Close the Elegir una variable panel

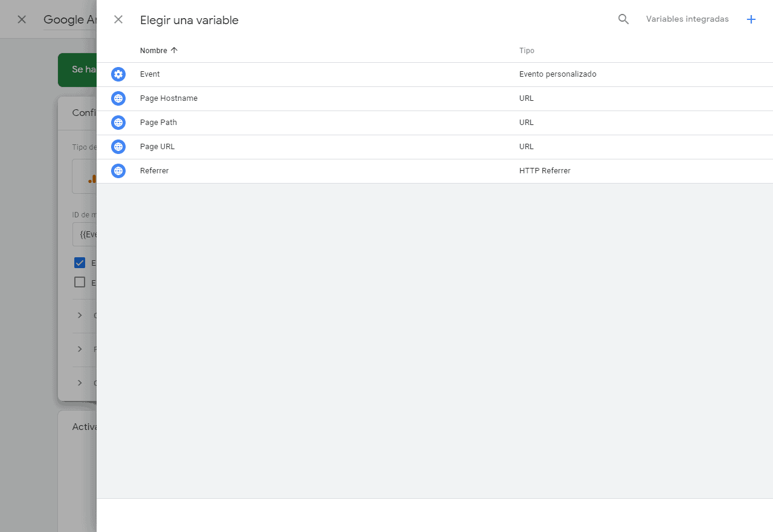(x=118, y=19)
